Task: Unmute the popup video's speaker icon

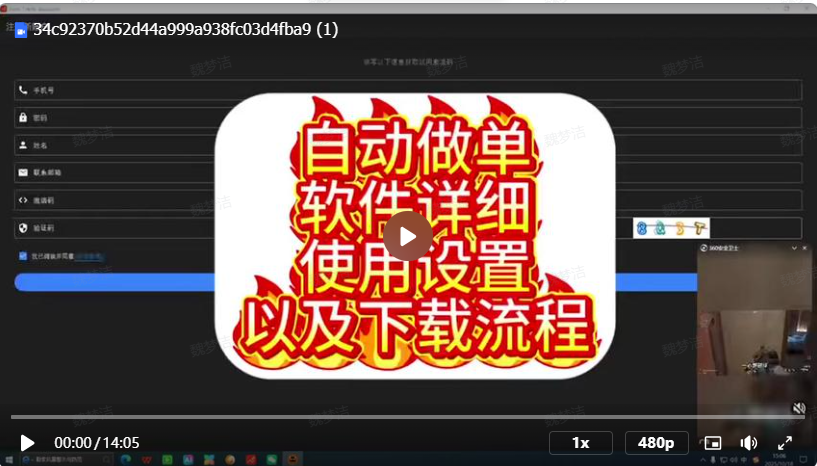Action: 799,408
